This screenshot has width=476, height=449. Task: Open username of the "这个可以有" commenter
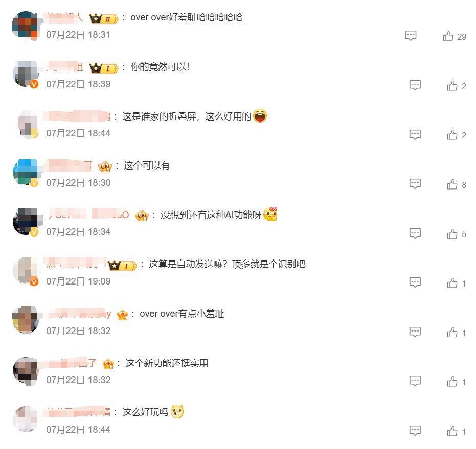(x=69, y=166)
